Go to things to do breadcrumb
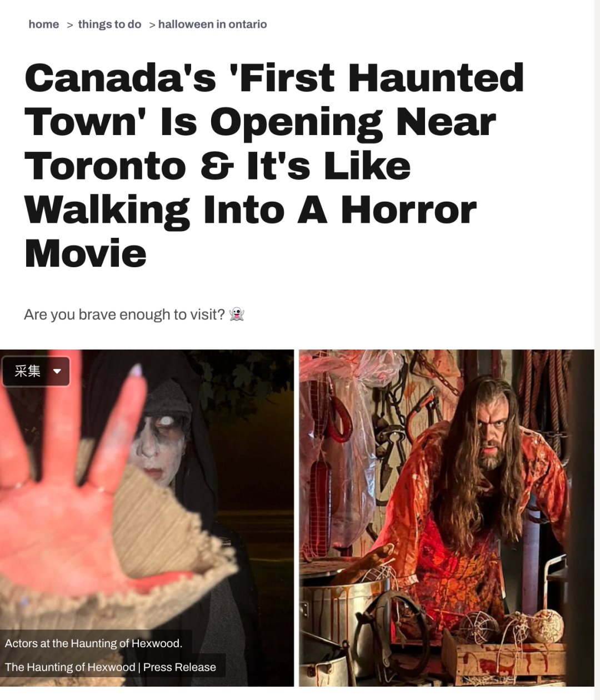The image size is (600, 700). (109, 24)
